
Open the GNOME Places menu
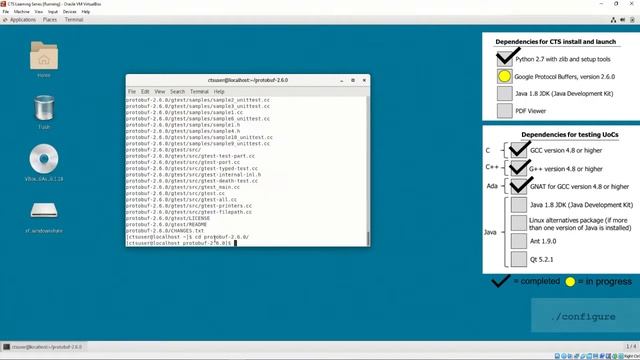tap(50, 20)
